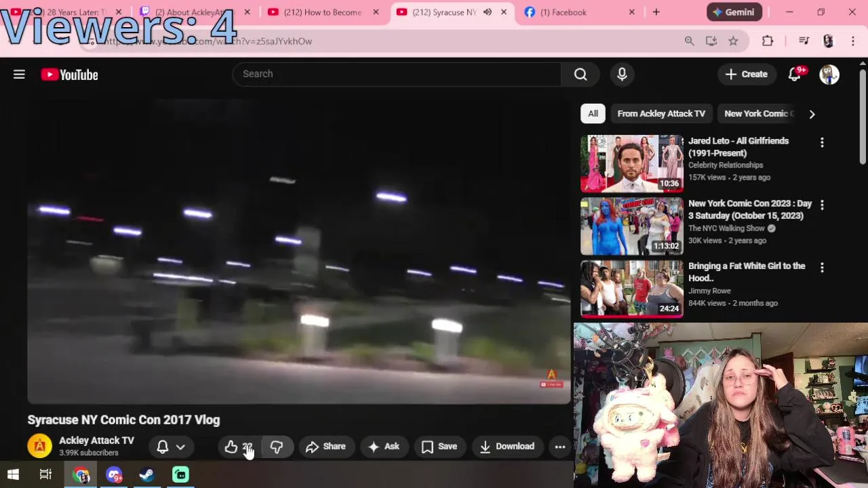Screen dimensions: 868x488
Task: Switch to About AckleyAttack tab
Action: (193, 12)
